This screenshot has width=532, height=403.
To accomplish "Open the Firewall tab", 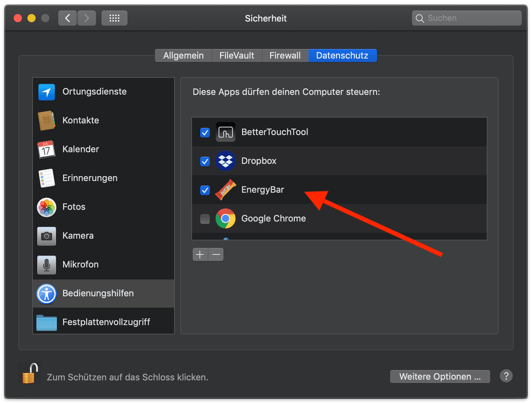I will [285, 56].
